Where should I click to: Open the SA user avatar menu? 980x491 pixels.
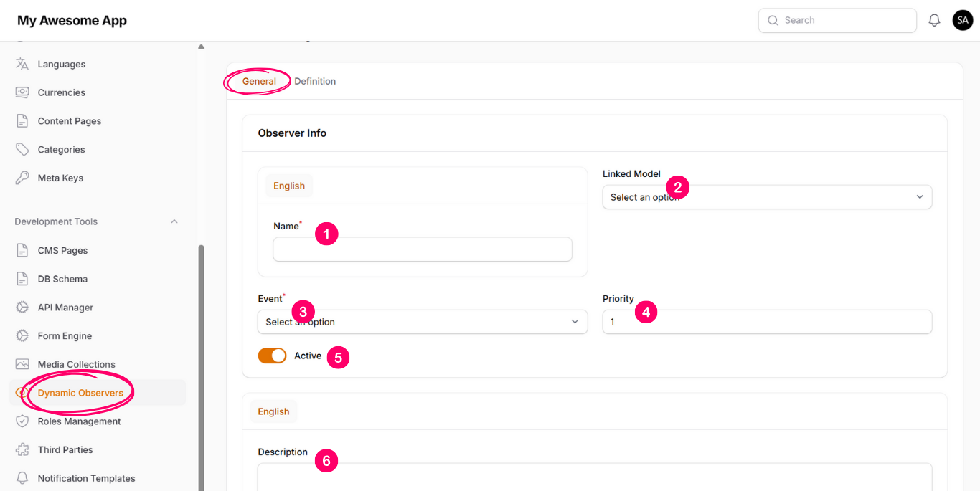[x=962, y=21]
